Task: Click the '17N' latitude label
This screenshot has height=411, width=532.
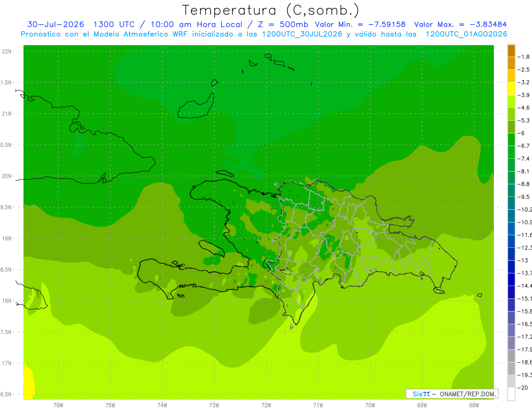Action: 8,363
